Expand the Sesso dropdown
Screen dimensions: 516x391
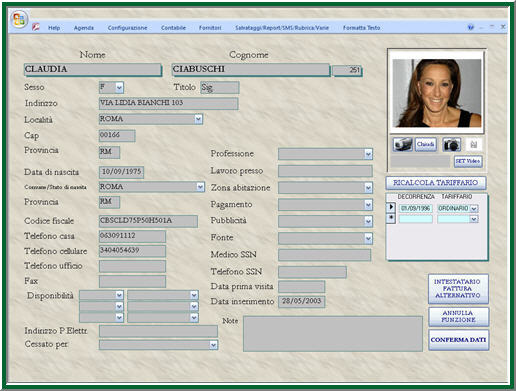119,88
